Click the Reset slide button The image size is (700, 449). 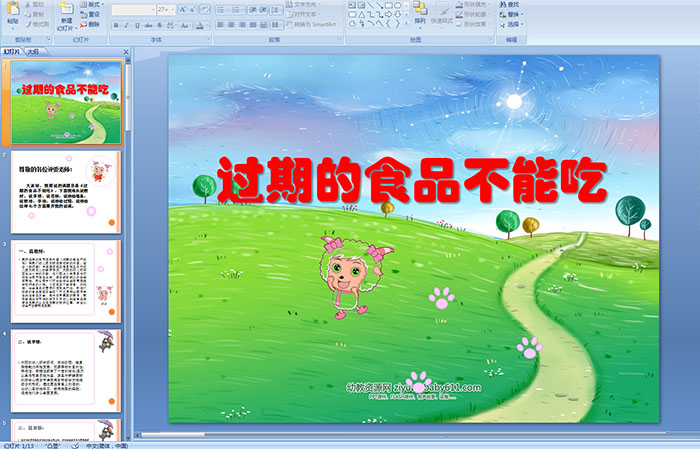pyautogui.click(x=90, y=14)
